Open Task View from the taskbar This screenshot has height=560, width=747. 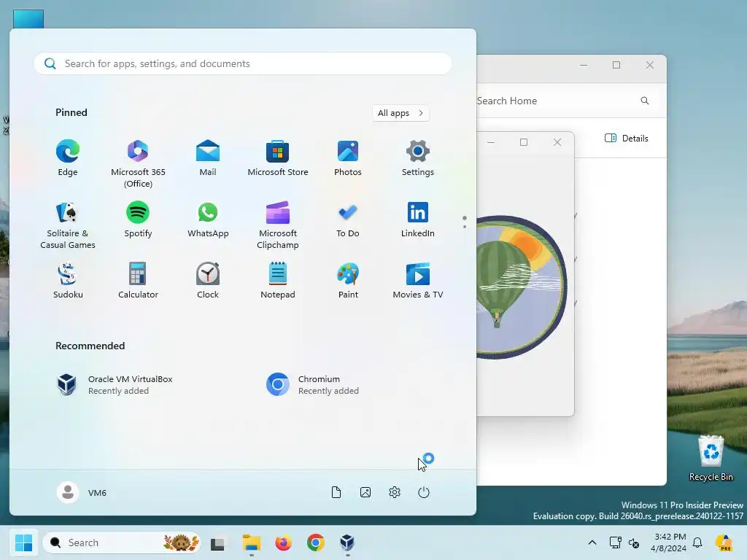(217, 542)
